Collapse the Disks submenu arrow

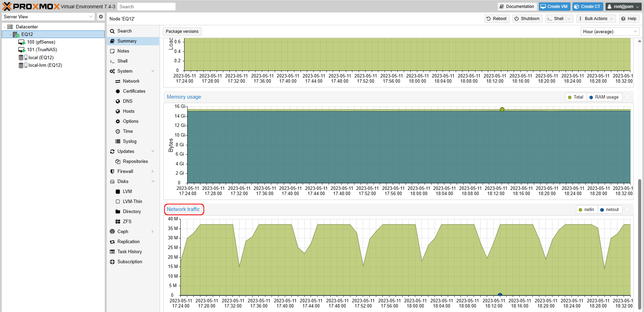tap(153, 181)
